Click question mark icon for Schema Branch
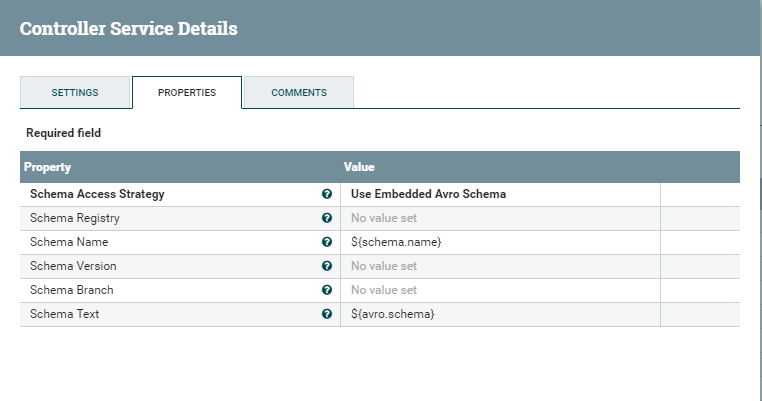Screen dimensions: 762x401 (327, 290)
